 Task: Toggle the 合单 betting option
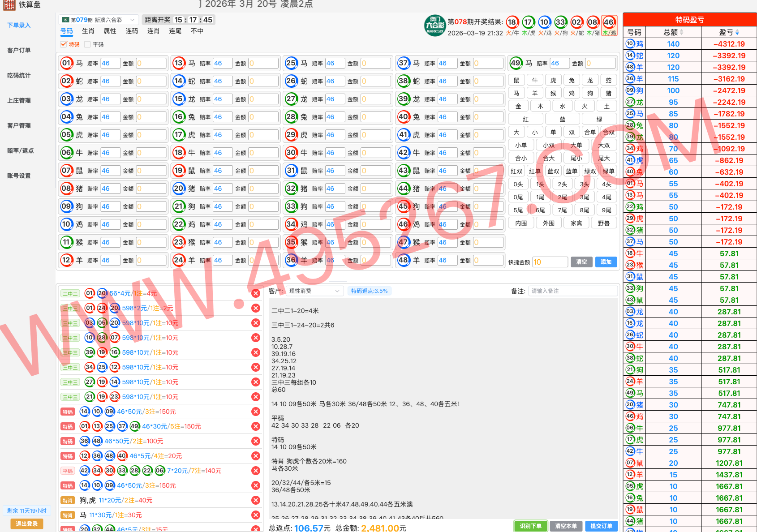tap(589, 132)
